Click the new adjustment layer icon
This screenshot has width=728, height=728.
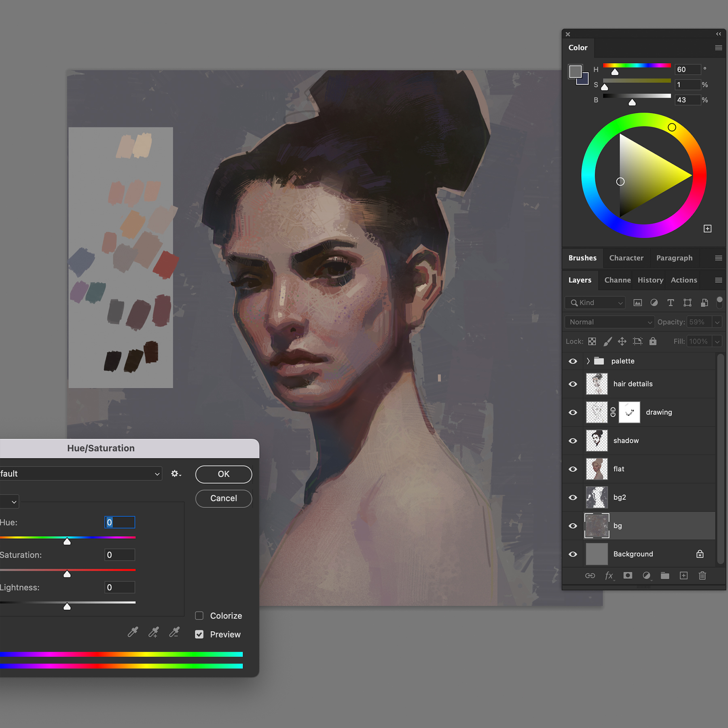[647, 576]
